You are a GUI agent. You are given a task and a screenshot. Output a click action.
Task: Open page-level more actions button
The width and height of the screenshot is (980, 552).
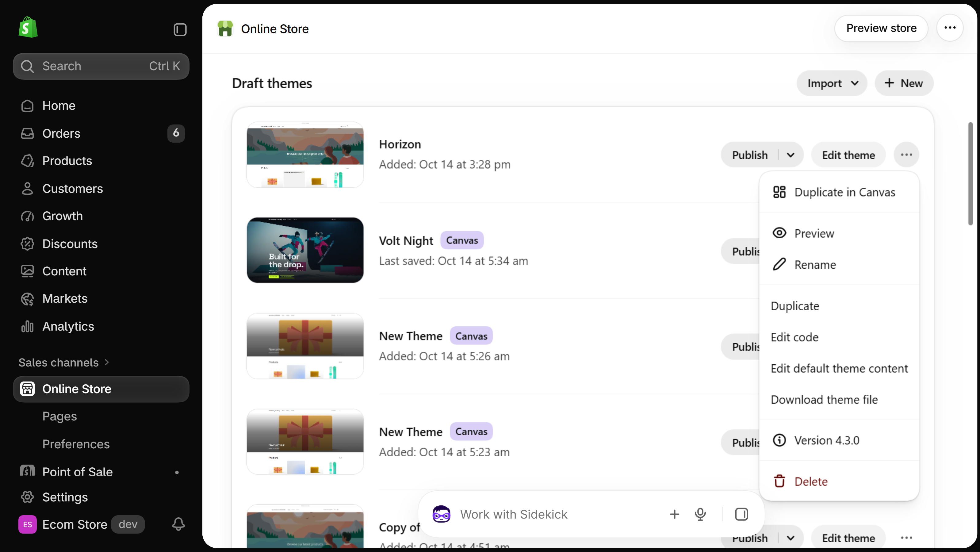tap(950, 28)
